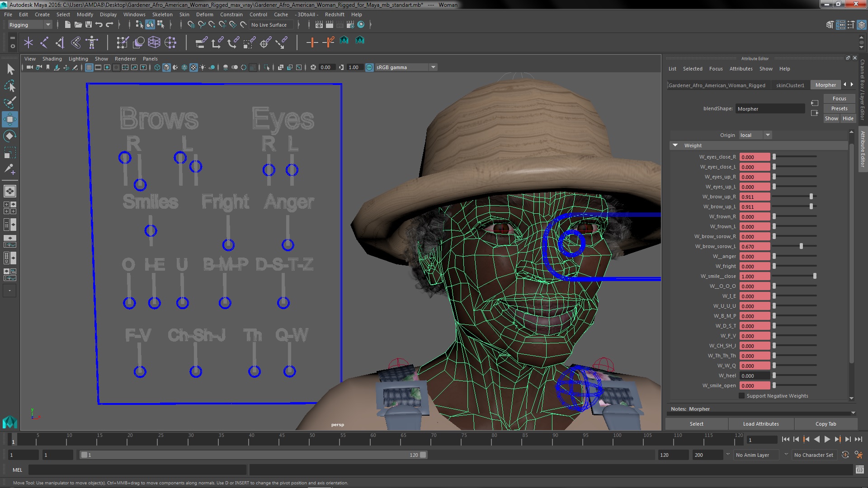Expand the Notes: Morpher section arrow
The height and width of the screenshot is (488, 868).
click(x=853, y=413)
